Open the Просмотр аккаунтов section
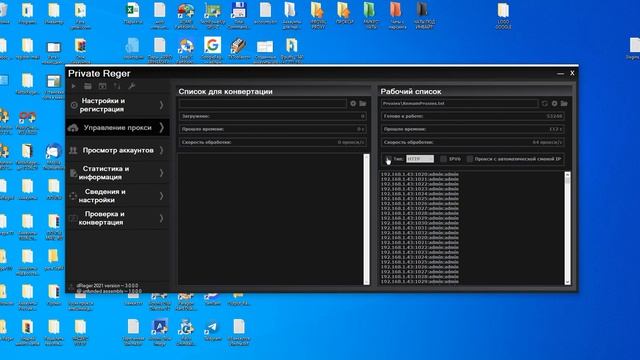 tap(118, 151)
